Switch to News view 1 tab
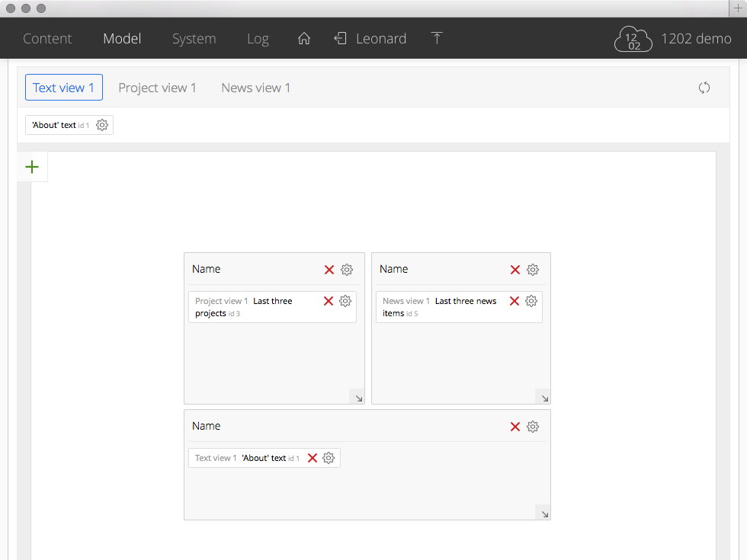This screenshot has height=560, width=747. click(x=255, y=88)
